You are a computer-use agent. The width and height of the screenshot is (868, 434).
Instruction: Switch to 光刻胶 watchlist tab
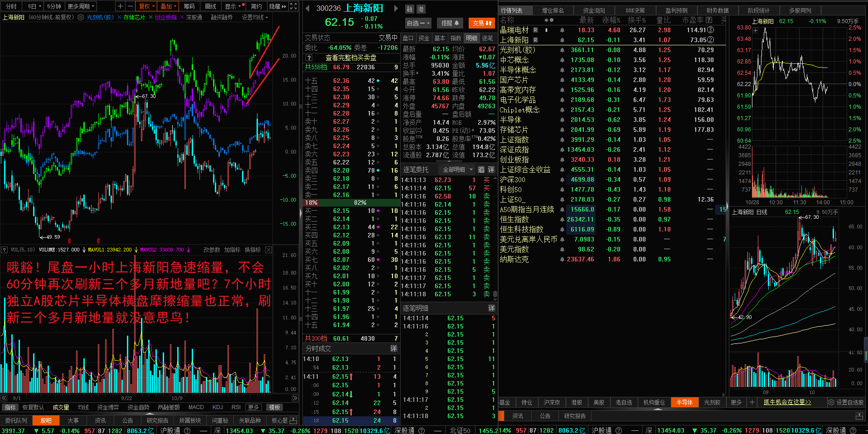712,402
